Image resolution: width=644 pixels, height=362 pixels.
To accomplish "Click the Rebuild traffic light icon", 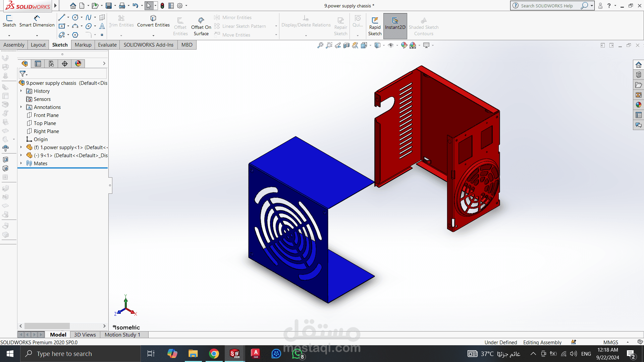I will click(x=162, y=6).
